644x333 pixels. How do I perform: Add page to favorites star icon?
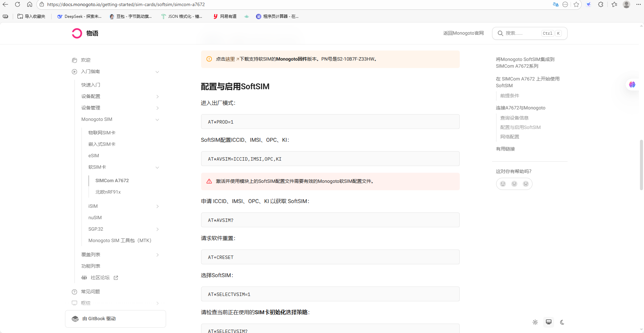[576, 4]
